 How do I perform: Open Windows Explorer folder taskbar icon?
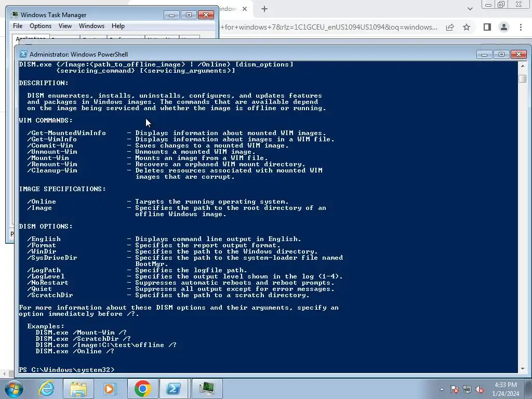78,389
